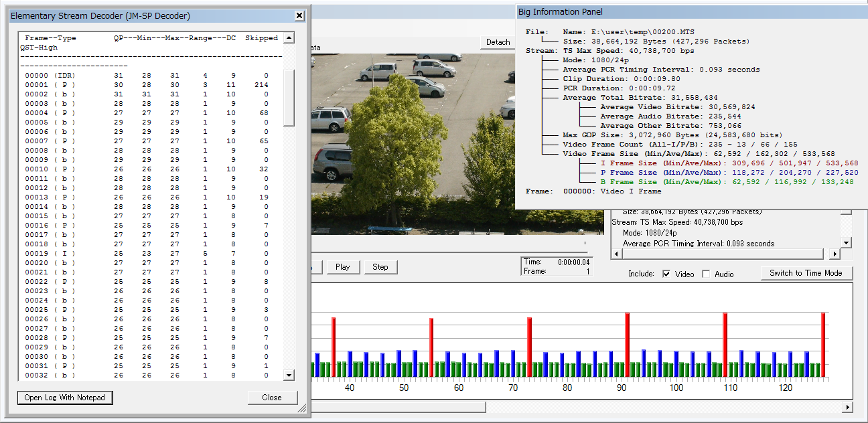Screen dimensions: 868x423
Task: Click the stream info scroll-right arrow
Action: tap(835, 254)
